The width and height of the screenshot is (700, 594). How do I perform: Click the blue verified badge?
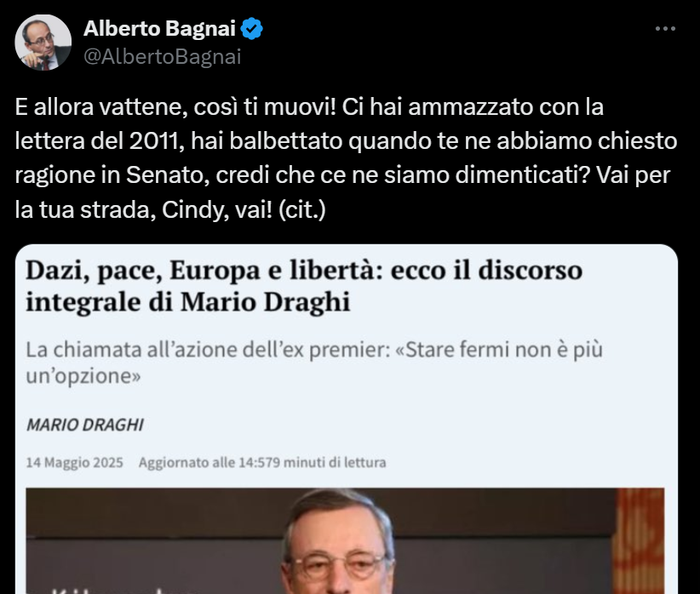point(252,29)
